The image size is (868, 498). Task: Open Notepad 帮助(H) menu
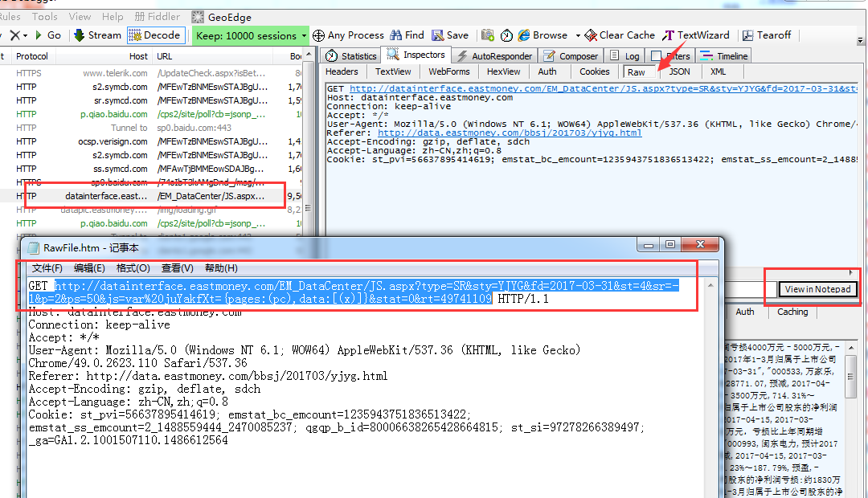[x=222, y=268]
